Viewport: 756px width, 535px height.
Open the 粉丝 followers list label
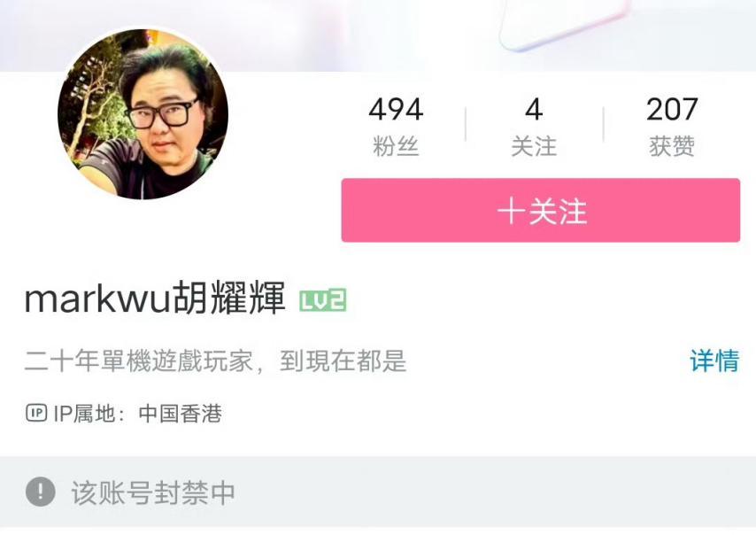396,146
